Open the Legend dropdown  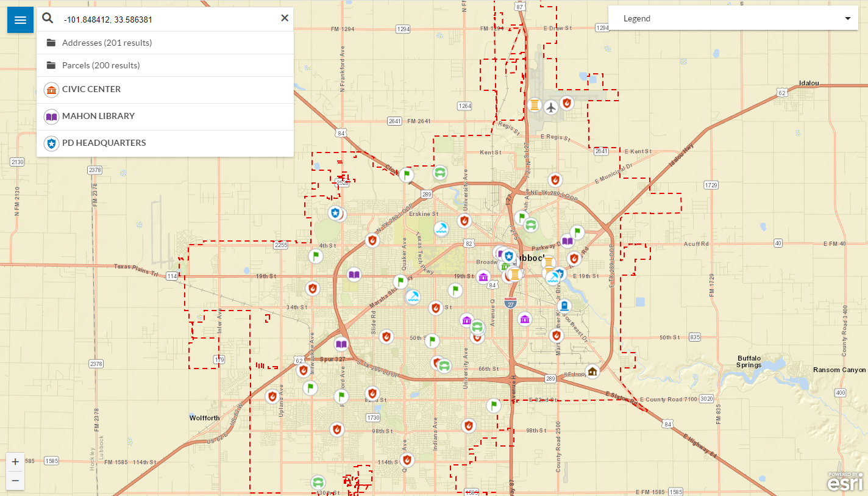tap(733, 18)
